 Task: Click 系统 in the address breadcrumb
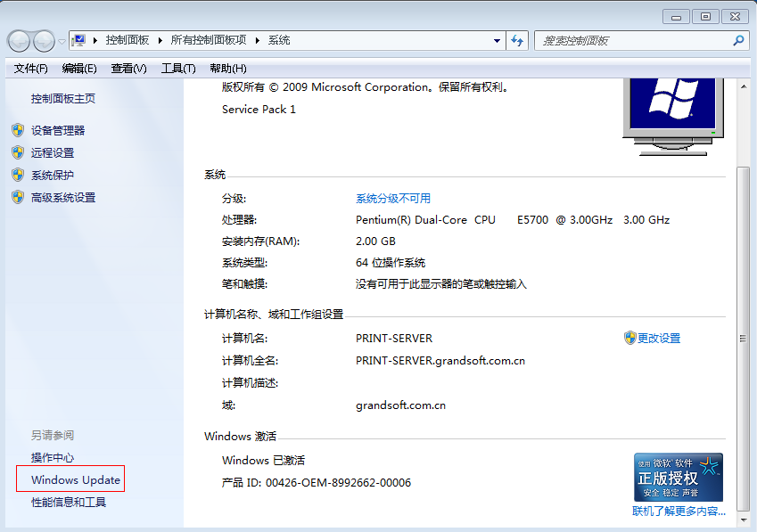(279, 40)
